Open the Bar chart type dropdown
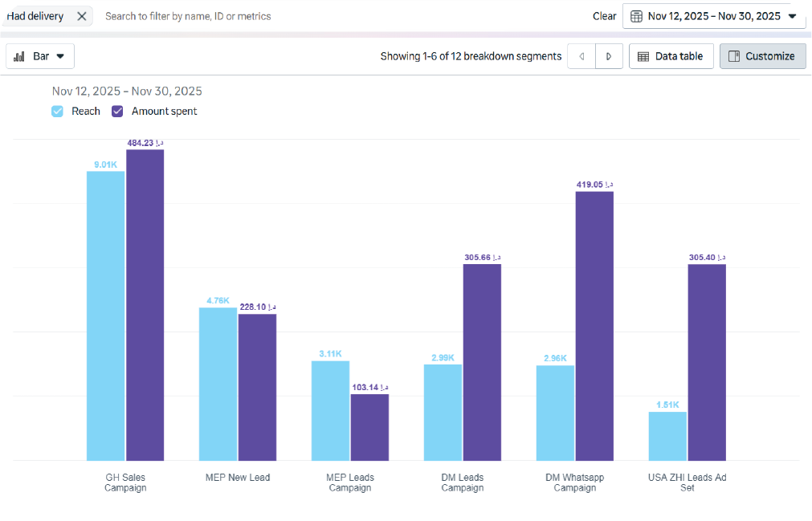Image resolution: width=812 pixels, height=521 pixels. point(40,56)
